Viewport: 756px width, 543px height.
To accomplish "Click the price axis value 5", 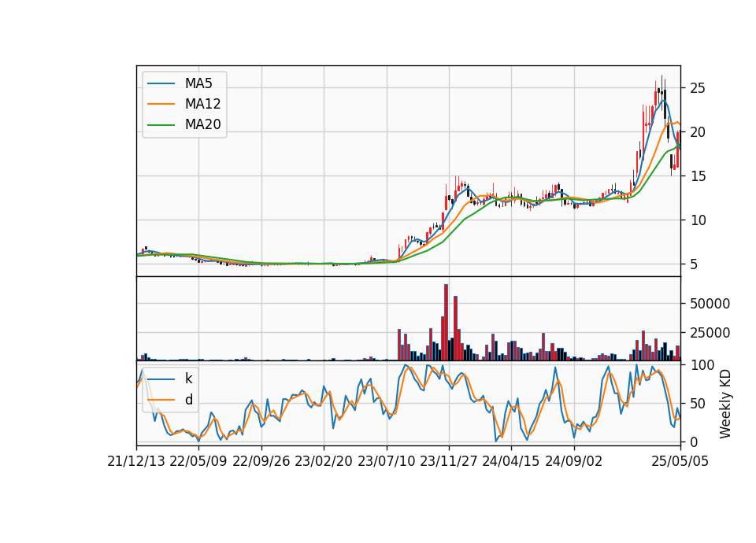I will click(694, 264).
